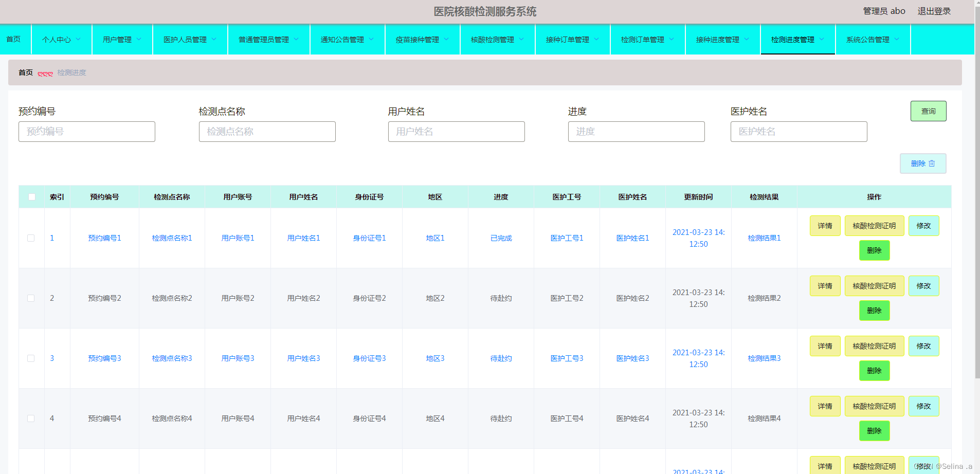Open the 预约编号1 link
This screenshot has height=474, width=980.
(x=104, y=238)
